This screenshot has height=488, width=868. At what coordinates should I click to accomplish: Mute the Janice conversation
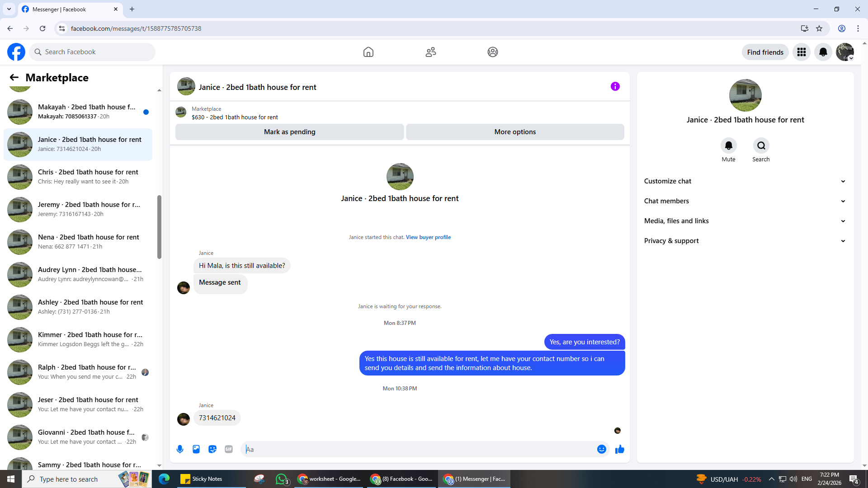click(728, 145)
